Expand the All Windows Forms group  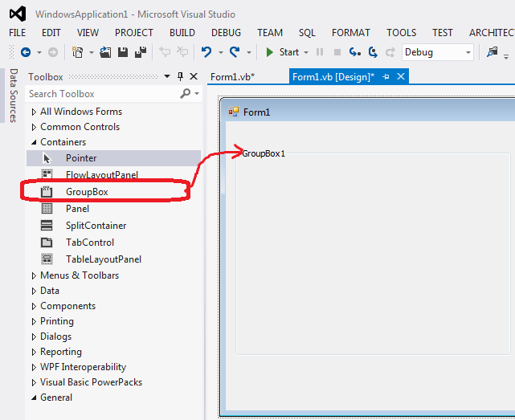[x=34, y=112]
